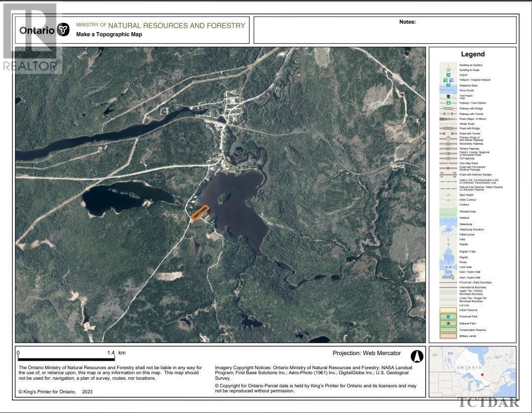Click the Provincial Park legend icon
This screenshot has height=413, width=532.
click(x=448, y=316)
